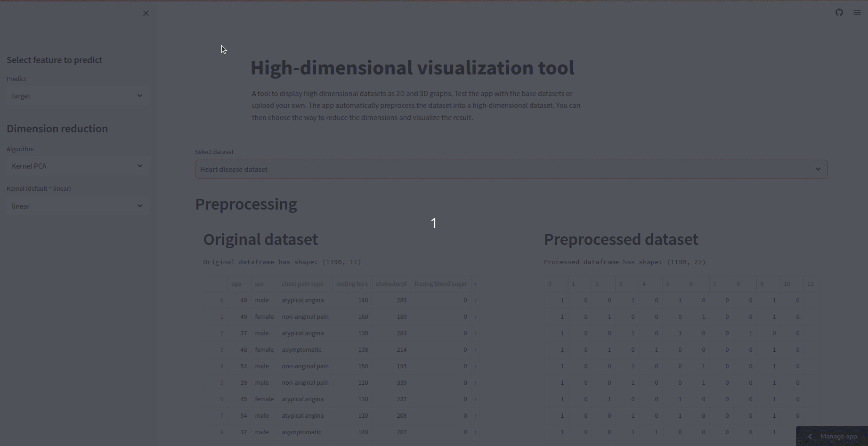
Task: Click column header 5 in Preprocessed dataset
Action: coord(674,284)
